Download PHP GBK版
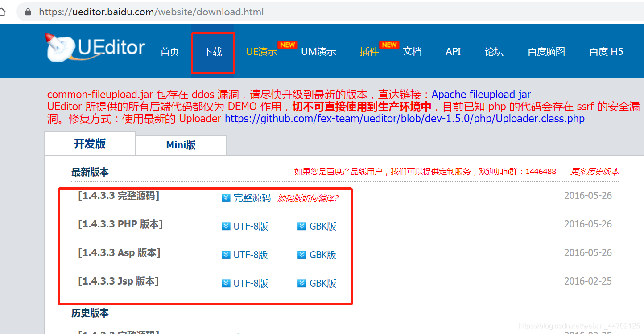Image resolution: width=644 pixels, height=334 pixels. [323, 227]
